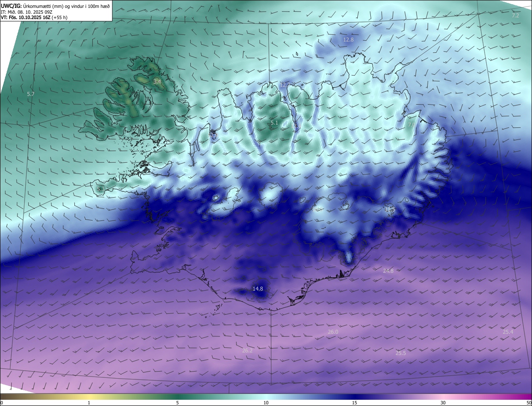This screenshot has width=532, height=406.
Task: Click the color scale tick labeled 1
Action: click(x=89, y=403)
